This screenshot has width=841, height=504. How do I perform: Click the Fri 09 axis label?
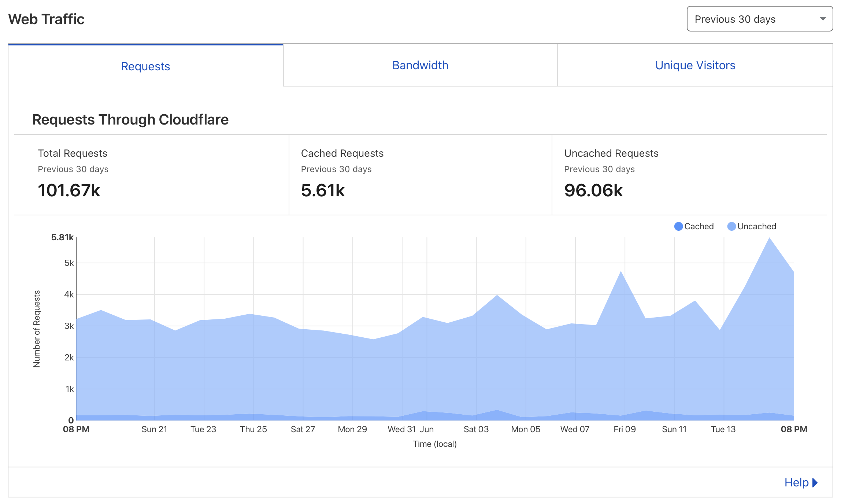pos(625,429)
